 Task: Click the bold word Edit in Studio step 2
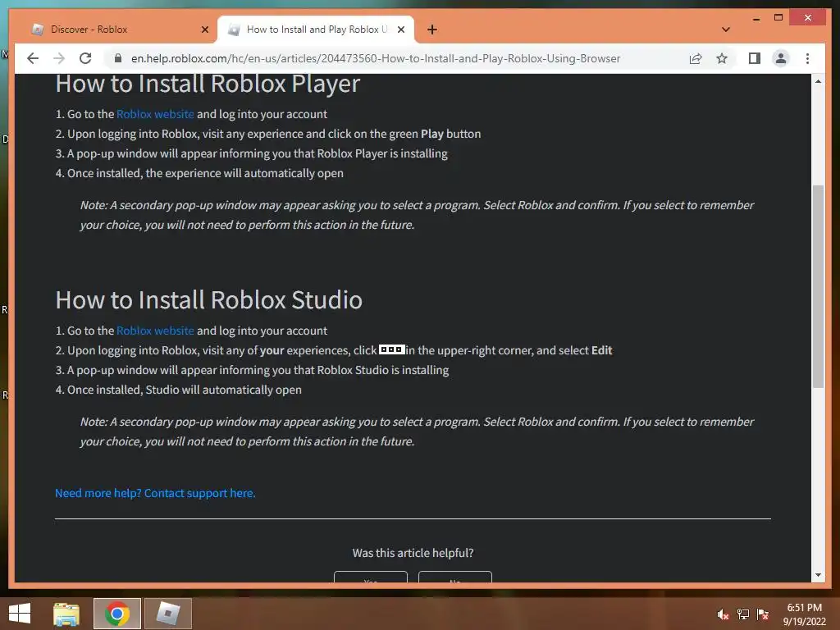pos(601,350)
